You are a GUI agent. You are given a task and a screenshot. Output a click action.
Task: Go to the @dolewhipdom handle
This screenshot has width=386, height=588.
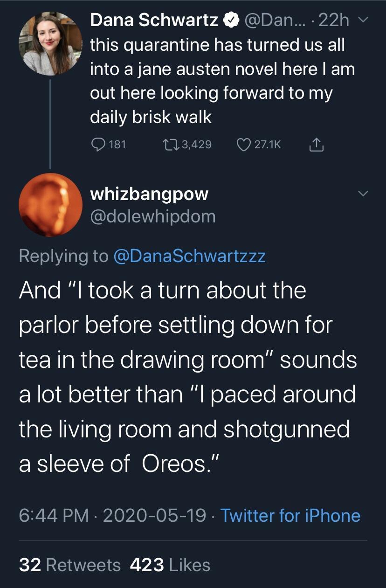coord(152,216)
